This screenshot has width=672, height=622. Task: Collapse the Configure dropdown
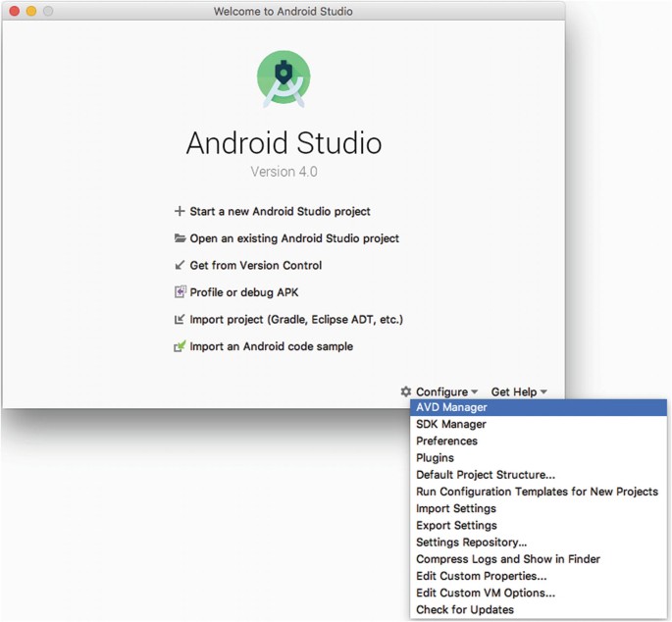click(x=446, y=391)
